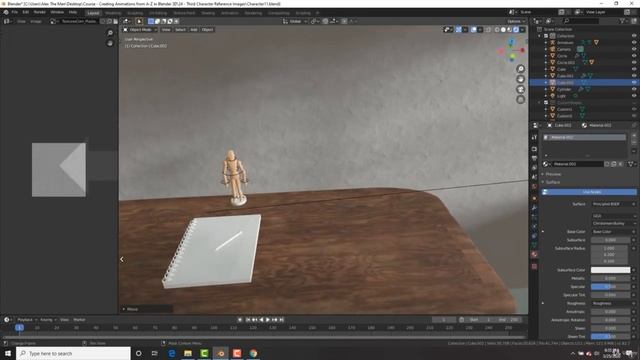Screen dimensions: 640x360
Task: Open the Window menu
Action: tap(57, 12)
